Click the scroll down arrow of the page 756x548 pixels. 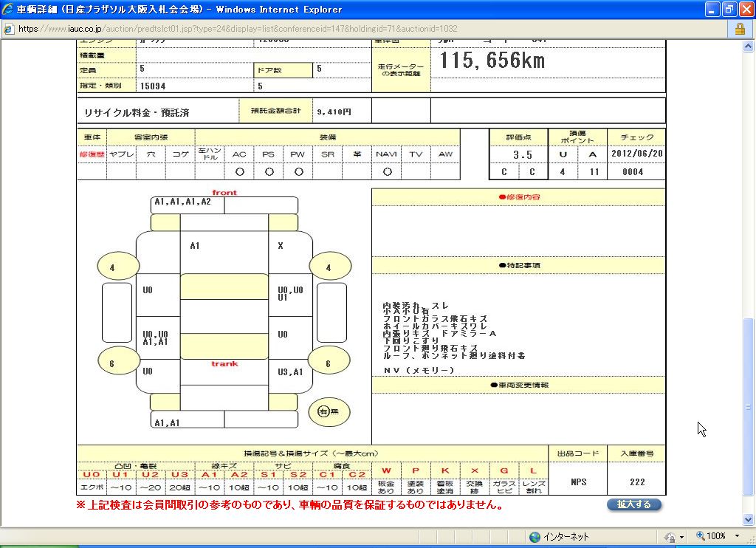coord(749,519)
